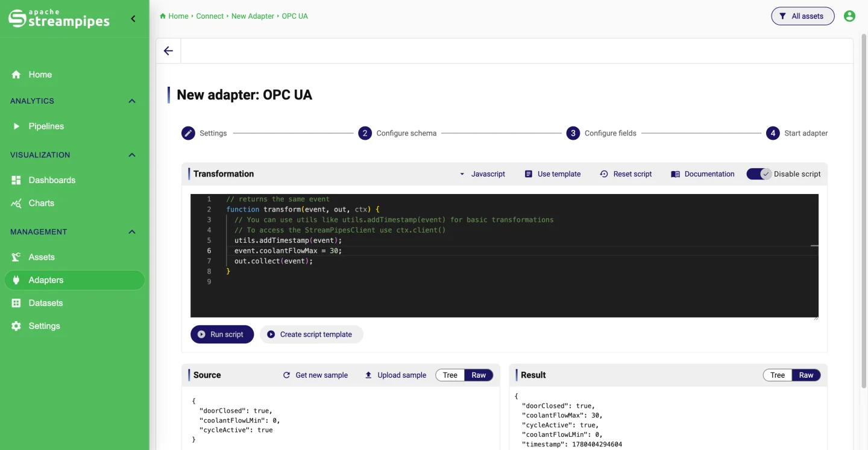Click the Adapters plug icon
This screenshot has width=868, height=450.
point(16,280)
